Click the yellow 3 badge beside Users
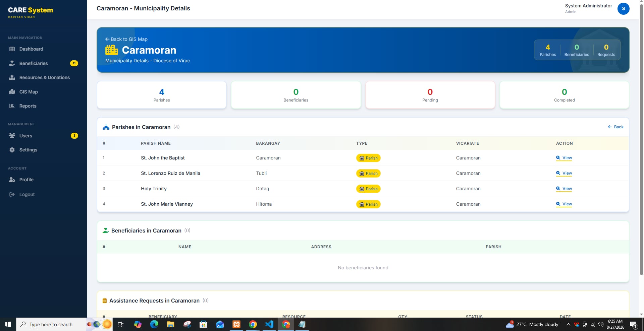Screen dimensions: 644x331 pos(74,136)
